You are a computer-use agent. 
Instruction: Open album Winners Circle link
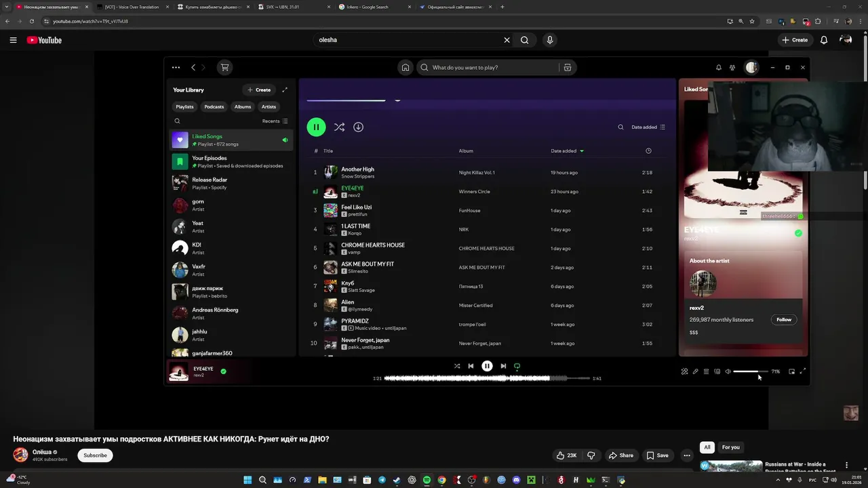[x=474, y=192]
